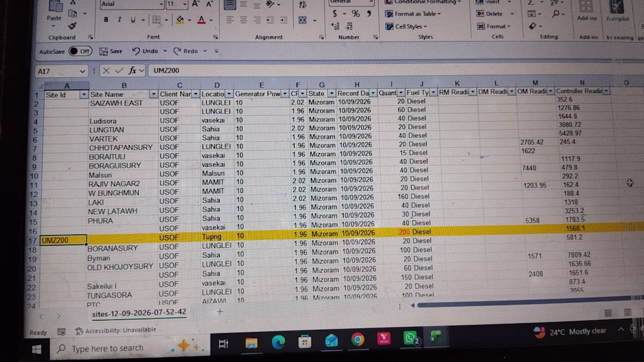Toggle the AutoSave switch
644x362 pixels.
[x=81, y=51]
